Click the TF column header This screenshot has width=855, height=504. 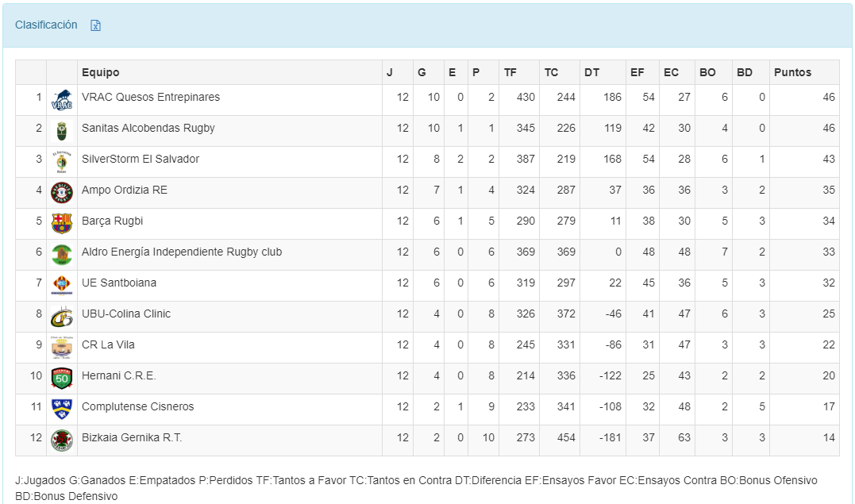point(510,72)
